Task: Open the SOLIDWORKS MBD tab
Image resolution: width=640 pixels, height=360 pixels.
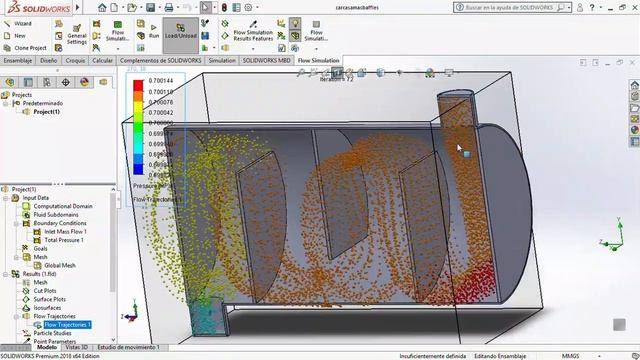Action: pyautogui.click(x=267, y=60)
